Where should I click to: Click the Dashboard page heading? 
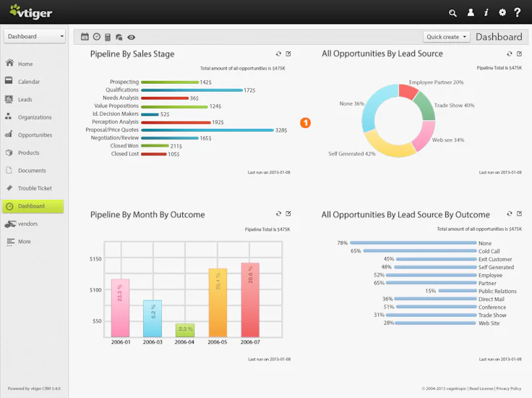coord(499,37)
